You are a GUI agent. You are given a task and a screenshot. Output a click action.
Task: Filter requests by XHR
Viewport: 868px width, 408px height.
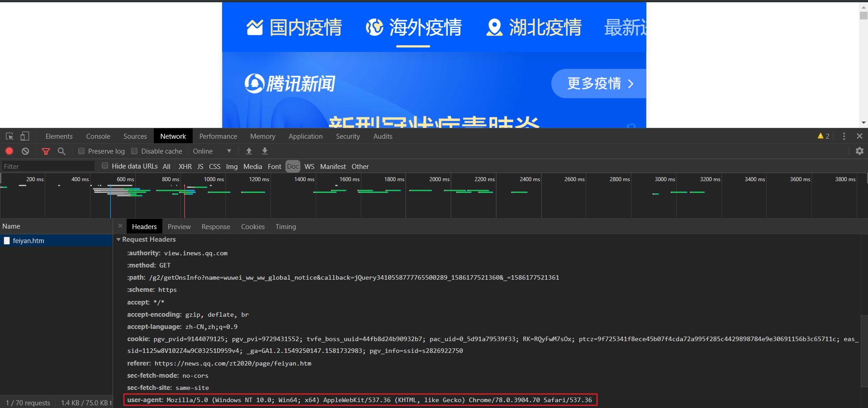pos(185,166)
